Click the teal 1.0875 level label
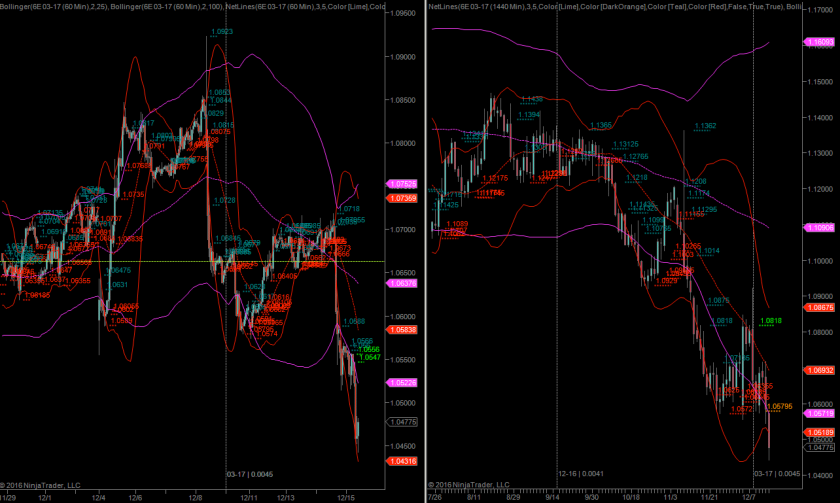The width and height of the screenshot is (840, 503). (718, 301)
